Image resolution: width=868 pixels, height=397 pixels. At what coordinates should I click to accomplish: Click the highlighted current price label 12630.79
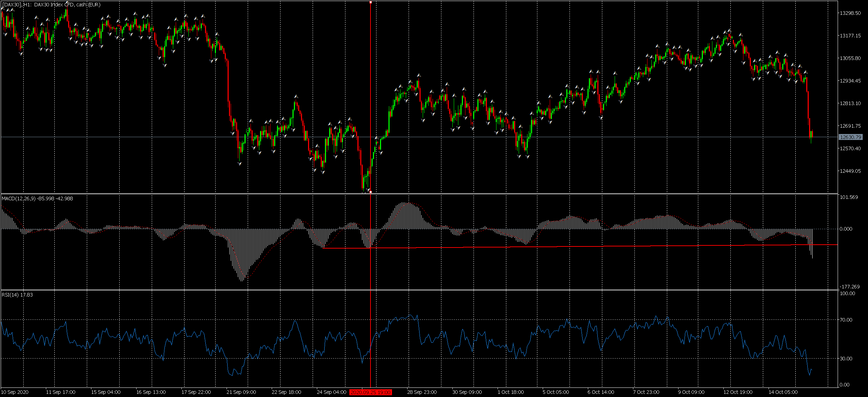click(x=850, y=137)
